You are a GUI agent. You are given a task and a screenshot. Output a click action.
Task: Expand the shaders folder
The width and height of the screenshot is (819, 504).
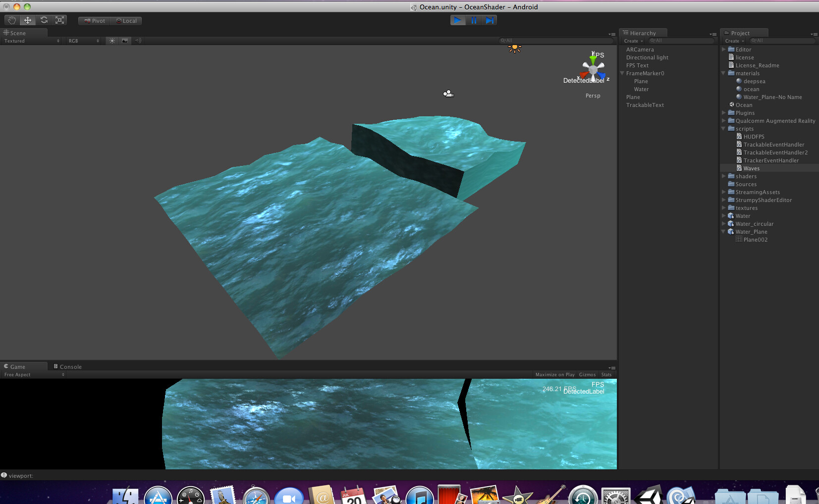[x=723, y=176]
